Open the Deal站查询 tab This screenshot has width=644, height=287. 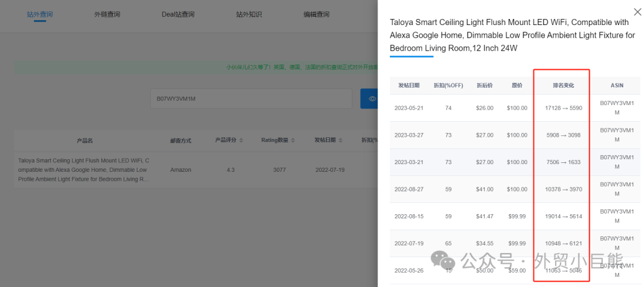(x=178, y=14)
